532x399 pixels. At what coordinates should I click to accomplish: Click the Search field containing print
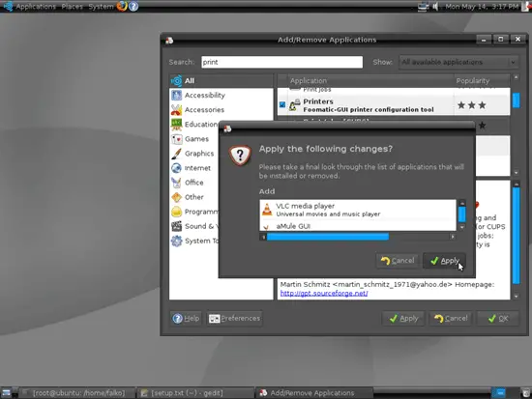tap(281, 62)
